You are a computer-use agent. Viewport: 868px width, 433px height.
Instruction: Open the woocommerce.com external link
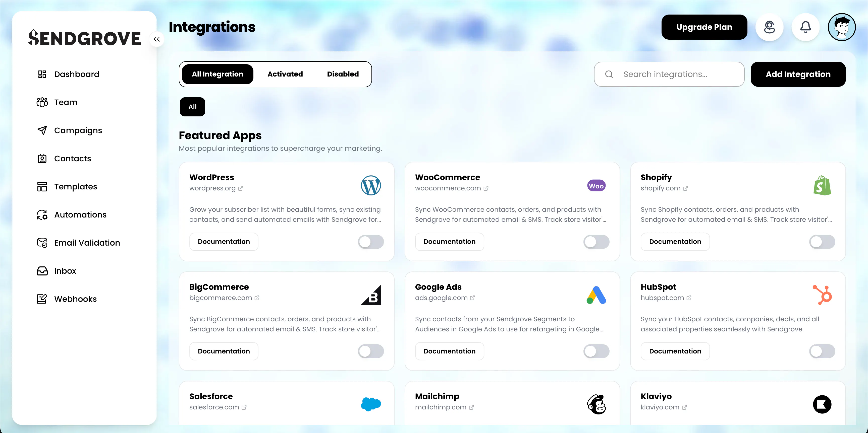click(452, 188)
